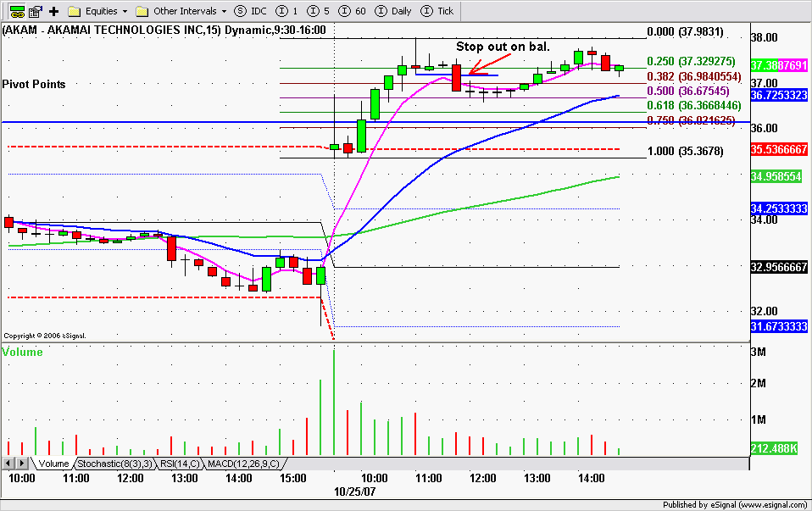
Task: Click the 34.2533333 blue price tag
Action: click(779, 208)
